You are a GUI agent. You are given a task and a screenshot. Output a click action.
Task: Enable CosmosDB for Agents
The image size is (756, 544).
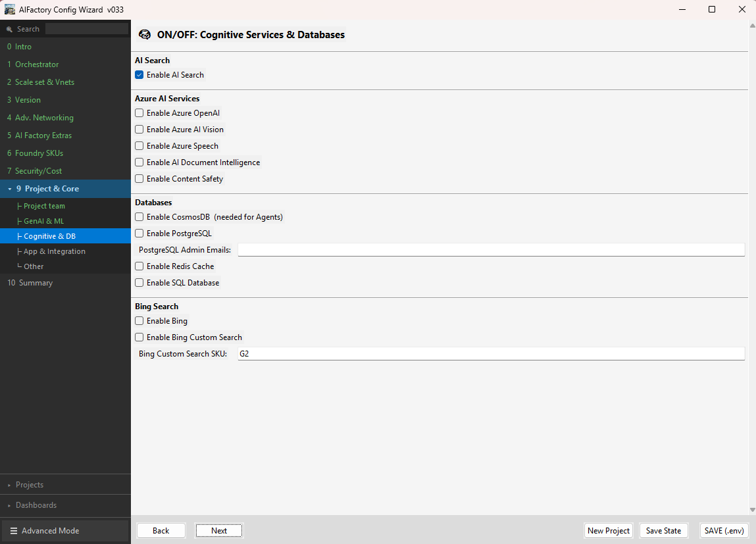(x=139, y=216)
